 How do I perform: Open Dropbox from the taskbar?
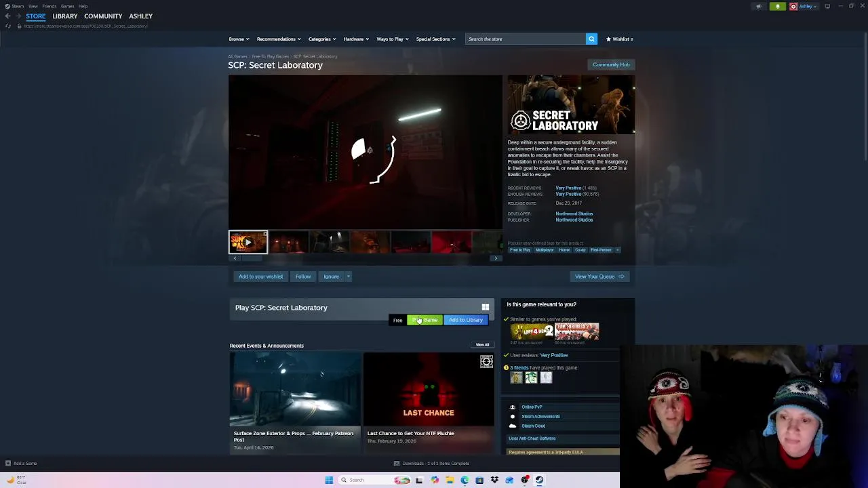point(494,480)
